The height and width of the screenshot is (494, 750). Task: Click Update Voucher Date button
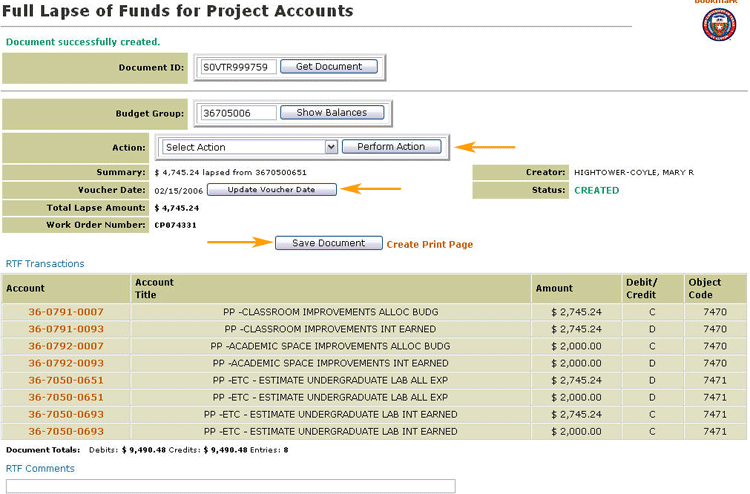click(272, 189)
